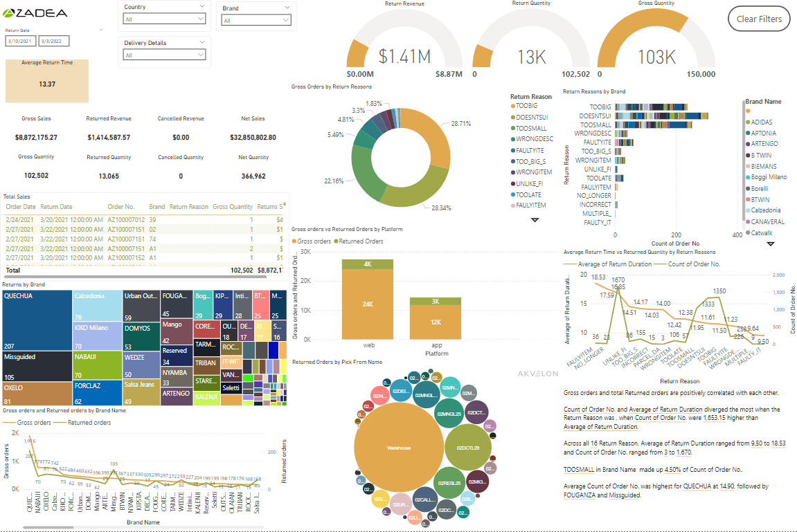The height and width of the screenshot is (532, 797).
Task: Select Borelli in Brand Name legend
Action: (757, 188)
